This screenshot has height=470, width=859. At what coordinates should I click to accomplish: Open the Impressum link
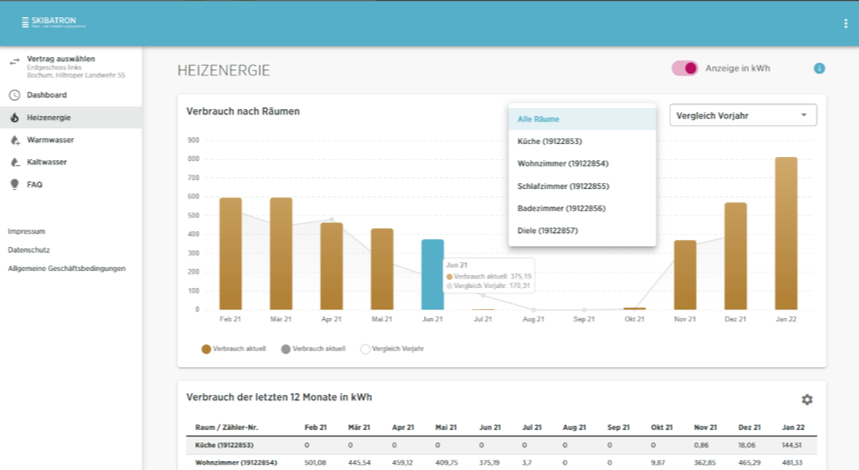pos(26,231)
